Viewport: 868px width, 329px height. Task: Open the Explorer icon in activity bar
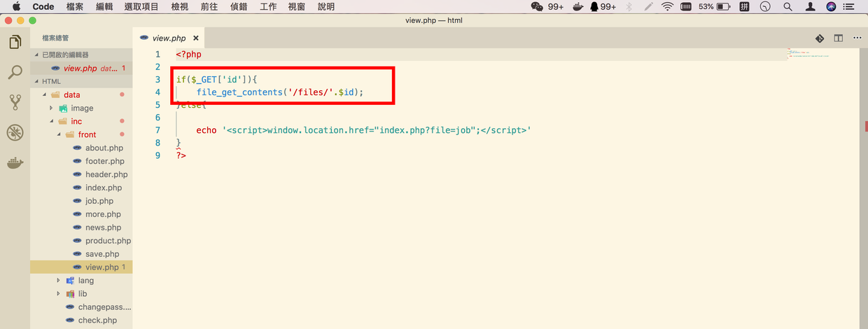(15, 43)
